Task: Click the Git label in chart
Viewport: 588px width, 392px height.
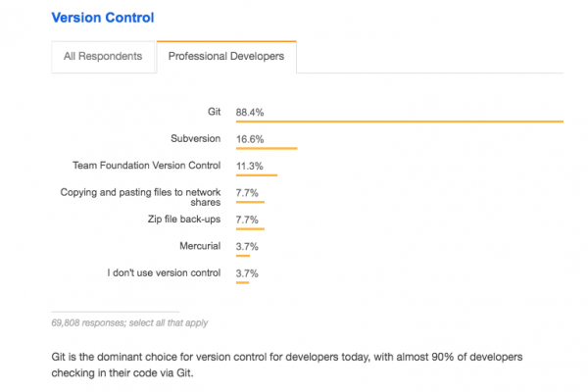Action: point(214,112)
